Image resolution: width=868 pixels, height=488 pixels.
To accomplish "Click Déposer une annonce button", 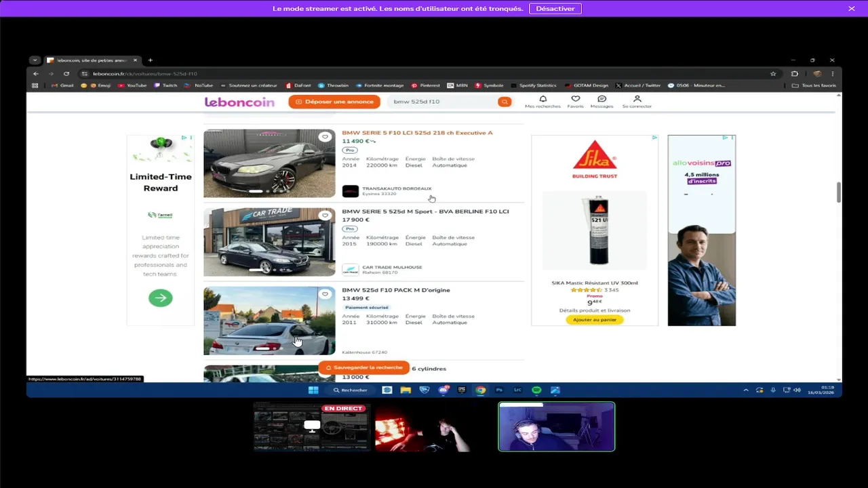I will point(334,102).
